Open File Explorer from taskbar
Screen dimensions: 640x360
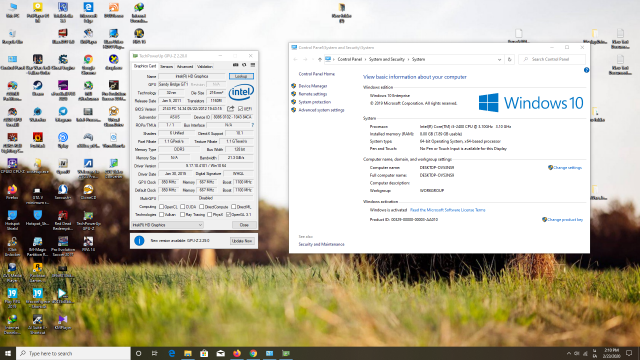[188, 353]
